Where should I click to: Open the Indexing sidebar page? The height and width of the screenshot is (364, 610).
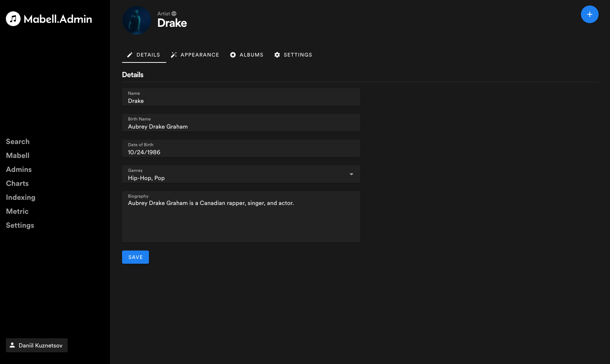tap(21, 197)
